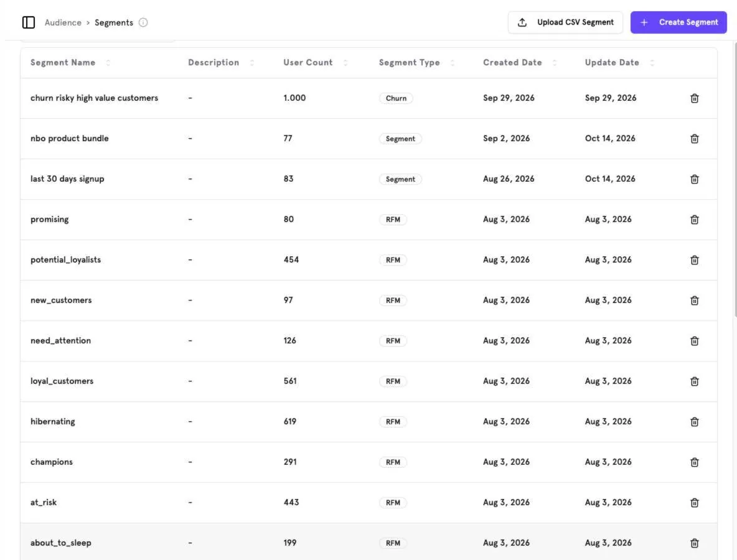Delete the promising segment
Screen dimensions: 737x560
click(x=694, y=220)
